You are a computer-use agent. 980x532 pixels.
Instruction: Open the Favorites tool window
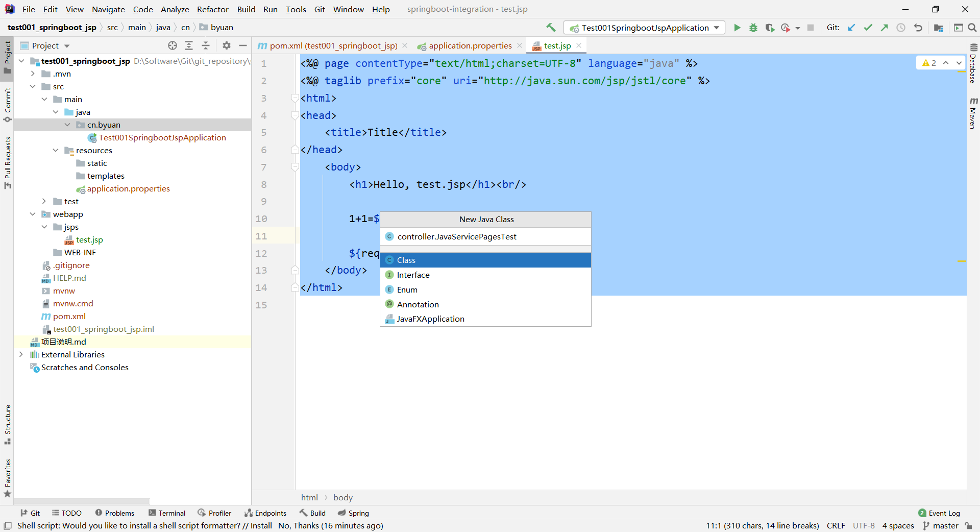click(x=7, y=478)
